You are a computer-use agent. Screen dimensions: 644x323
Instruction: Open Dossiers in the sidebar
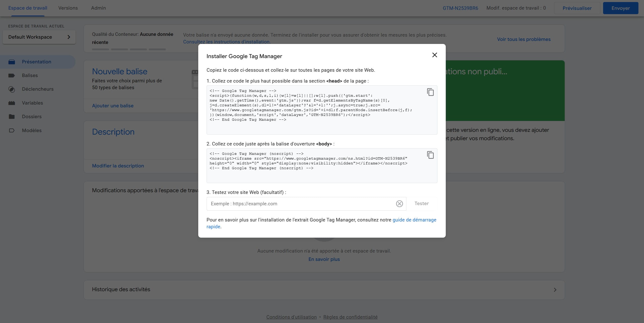[32, 117]
